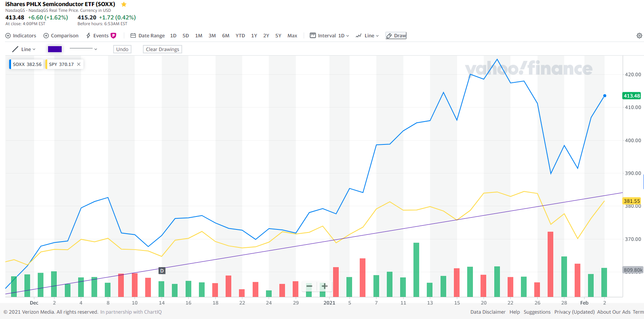The height and width of the screenshot is (319, 644).
Task: Click the tallest red volume bar on Jan 27
Action: (x=550, y=264)
